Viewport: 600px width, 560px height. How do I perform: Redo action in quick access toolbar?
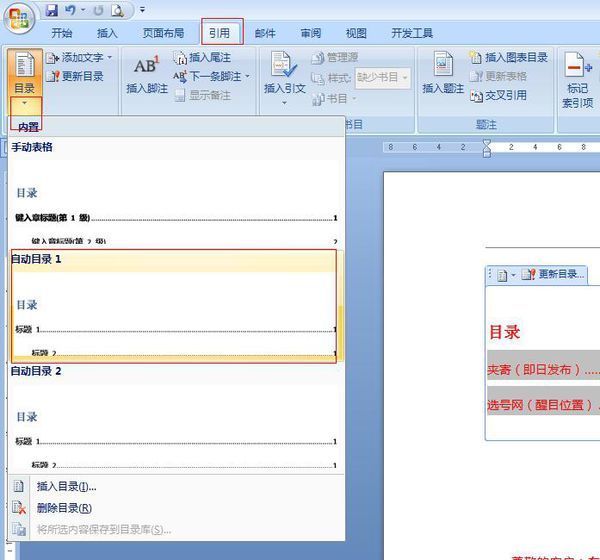(98, 11)
